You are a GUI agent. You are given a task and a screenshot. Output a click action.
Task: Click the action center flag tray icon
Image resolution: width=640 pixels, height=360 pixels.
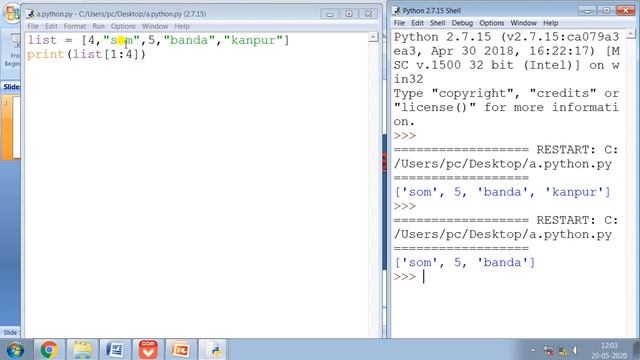coord(549,350)
